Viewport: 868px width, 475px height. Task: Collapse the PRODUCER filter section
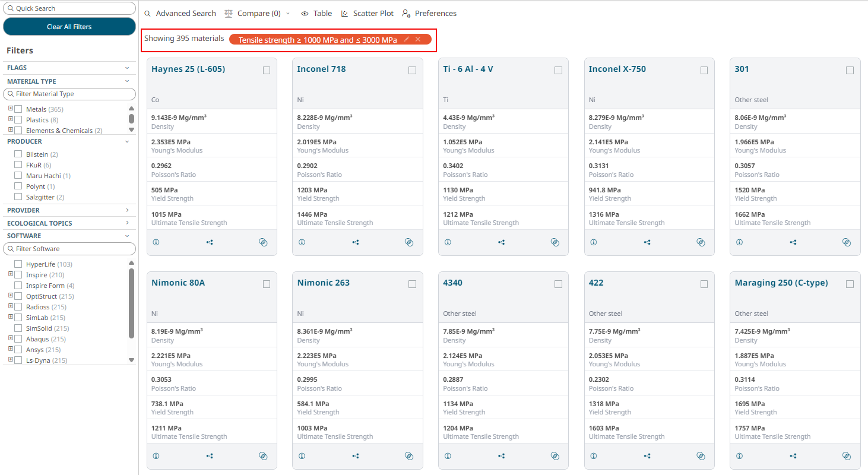pos(127,141)
